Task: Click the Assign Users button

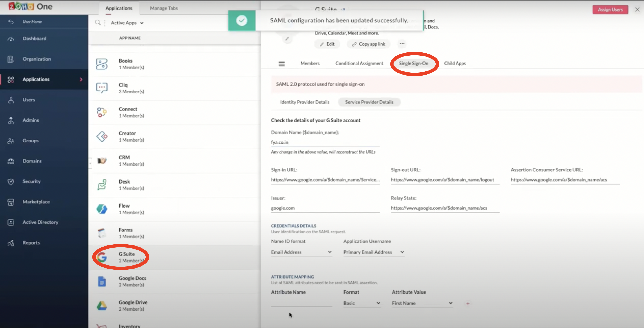Action: click(610, 10)
